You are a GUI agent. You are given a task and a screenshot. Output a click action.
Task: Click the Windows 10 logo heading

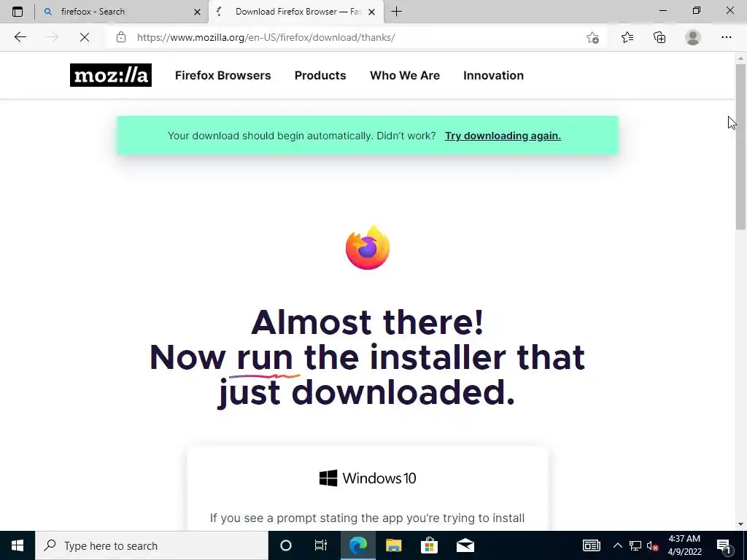coord(368,478)
